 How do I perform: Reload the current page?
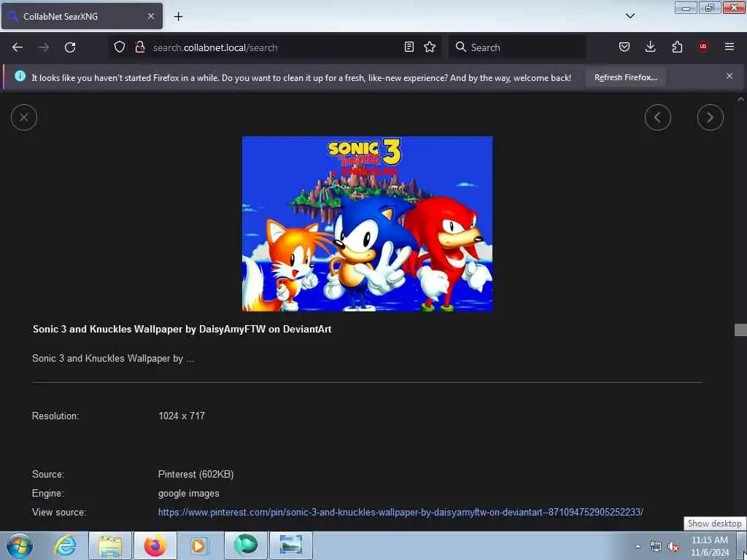coord(70,47)
